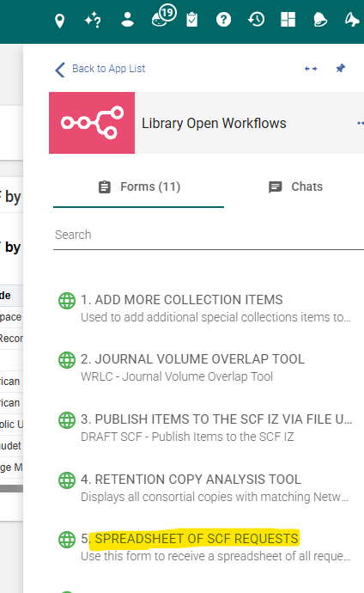
Task: Open form 4. RETENTION COPY ANALYSIS TOOL
Action: (x=191, y=480)
